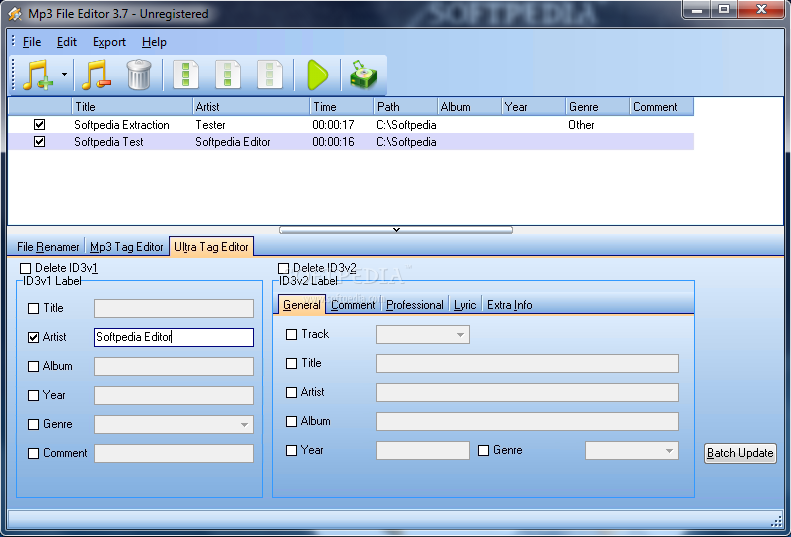791x537 pixels.
Task: Check the ID3v1 Genre checkbox
Action: [33, 424]
